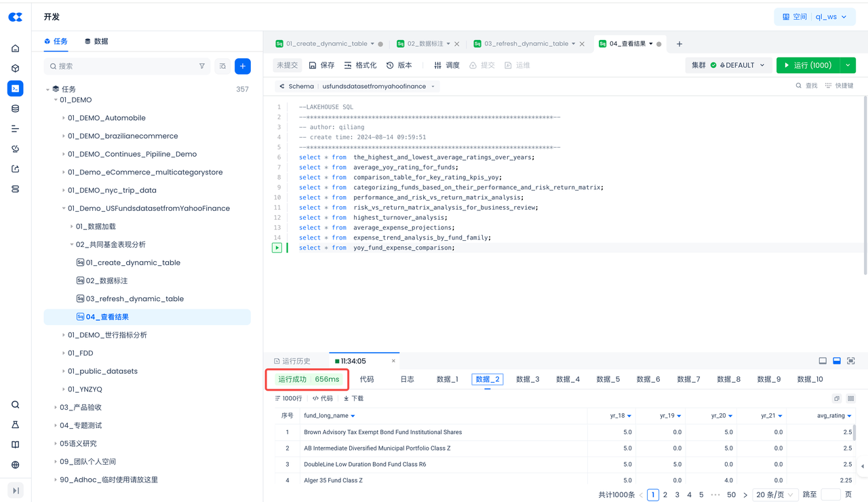This screenshot has width=868, height=502.
Task: Click the 运行 (1000) run button
Action: coord(807,65)
